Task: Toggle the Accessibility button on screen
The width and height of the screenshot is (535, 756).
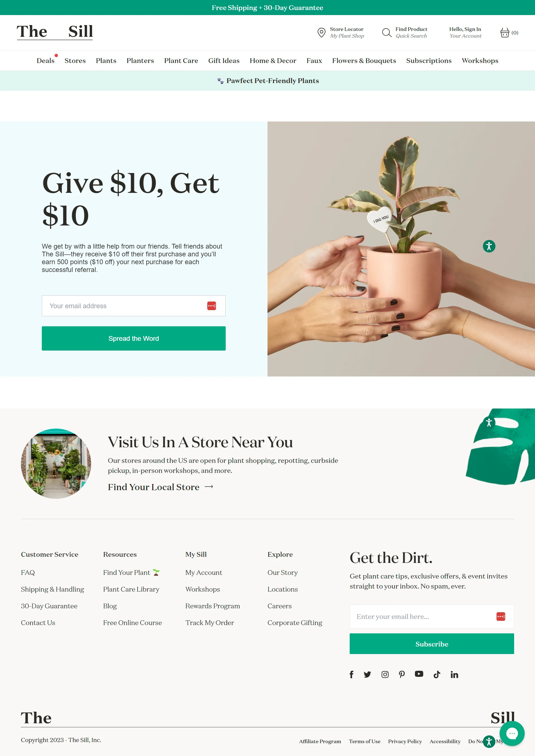Action: click(x=488, y=246)
